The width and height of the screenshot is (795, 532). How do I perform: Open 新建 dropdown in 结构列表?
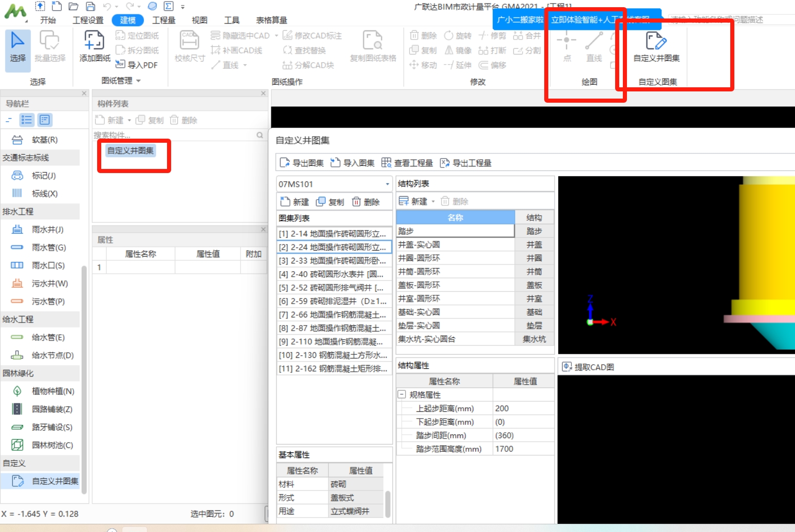(433, 201)
